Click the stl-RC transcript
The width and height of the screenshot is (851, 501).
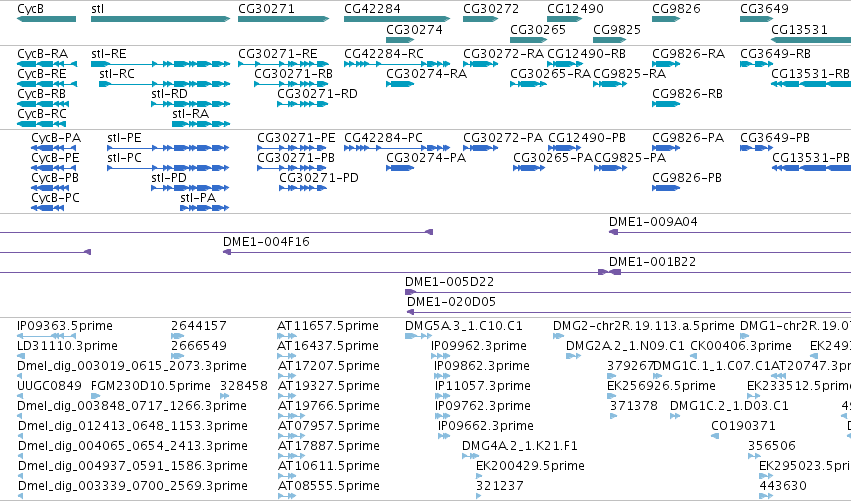(165, 84)
